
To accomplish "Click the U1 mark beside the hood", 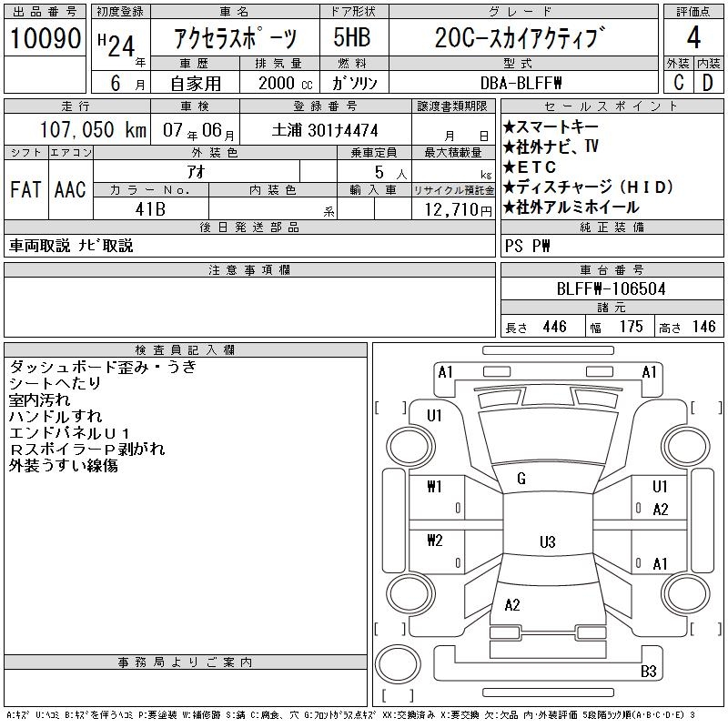I will (x=435, y=415).
